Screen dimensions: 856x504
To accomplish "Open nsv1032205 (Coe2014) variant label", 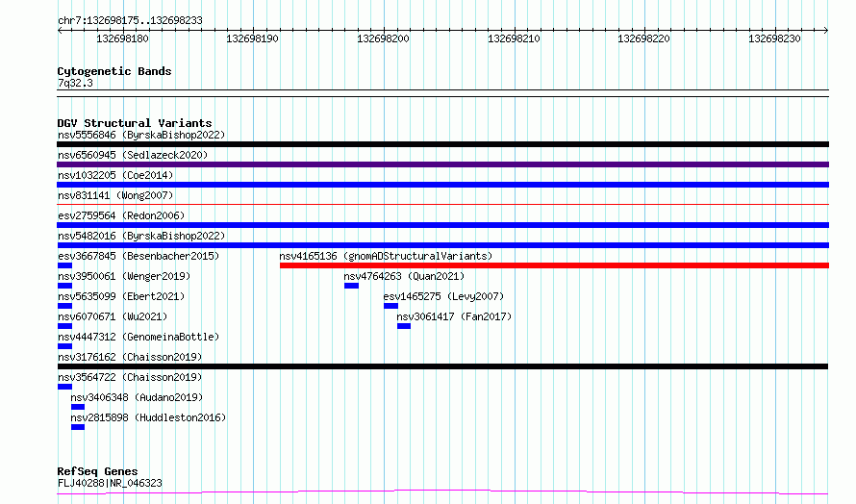I will tap(115, 175).
